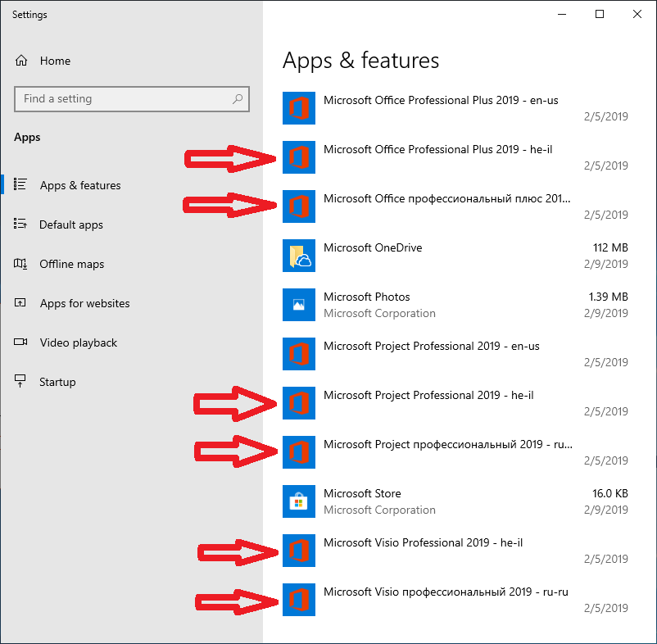Minimize the Settings window

point(562,14)
